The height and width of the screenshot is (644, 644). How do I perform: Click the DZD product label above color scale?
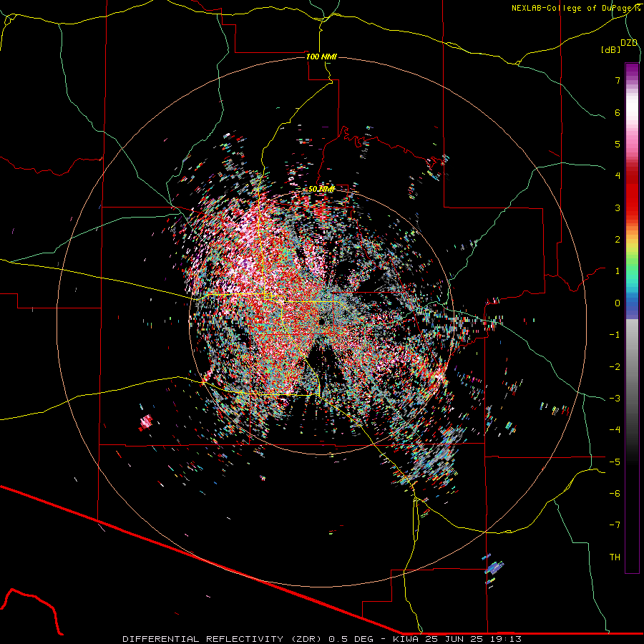pos(629,43)
